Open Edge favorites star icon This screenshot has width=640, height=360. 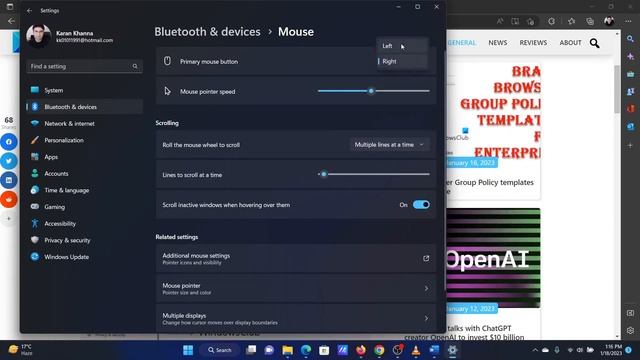pyautogui.click(x=571, y=21)
